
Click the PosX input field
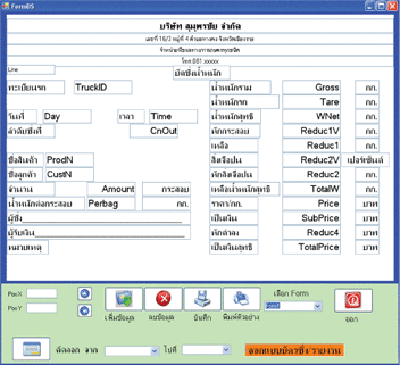tap(42, 294)
